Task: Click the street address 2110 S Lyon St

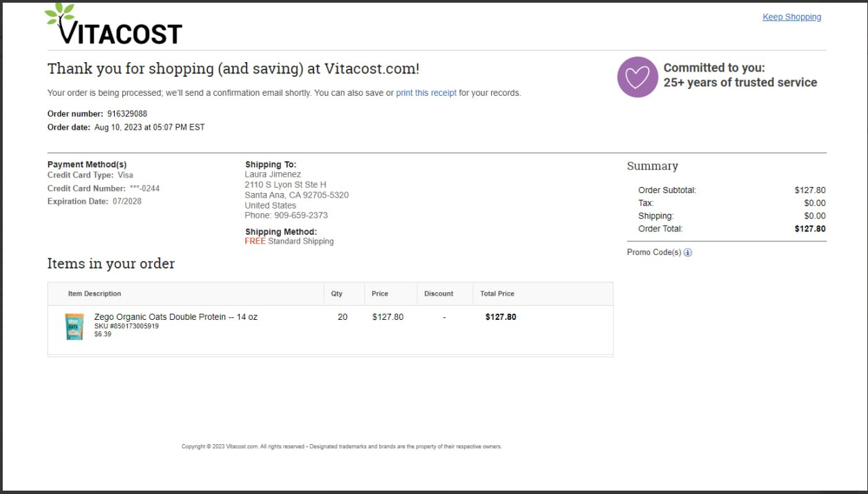Action: tap(285, 184)
